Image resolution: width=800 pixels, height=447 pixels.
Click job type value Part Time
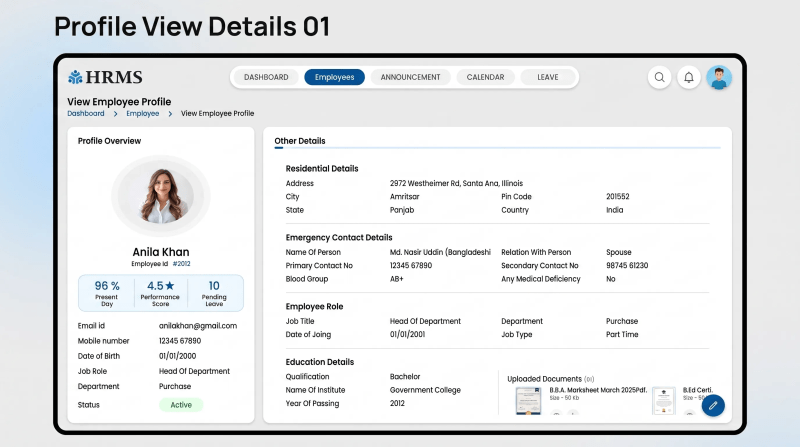622,334
